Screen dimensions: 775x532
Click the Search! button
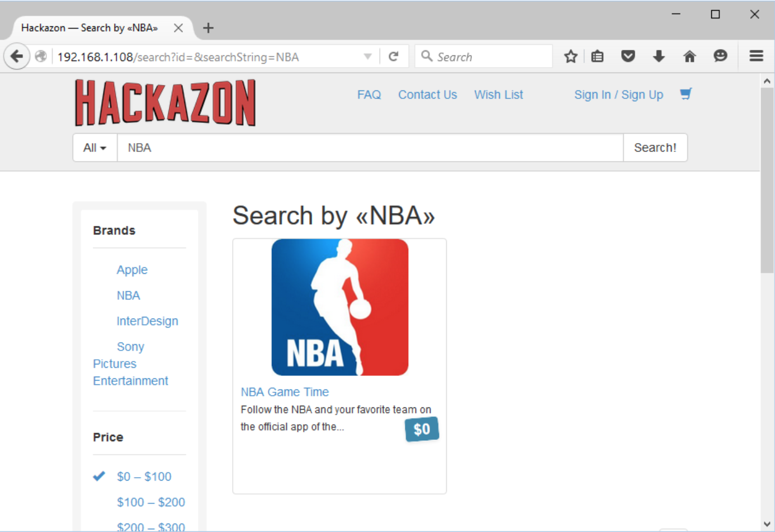point(655,148)
